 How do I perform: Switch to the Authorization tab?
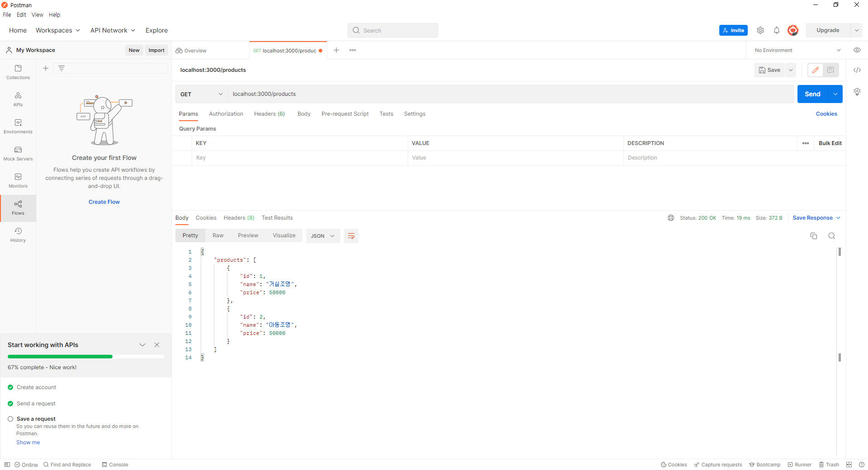coord(226,114)
